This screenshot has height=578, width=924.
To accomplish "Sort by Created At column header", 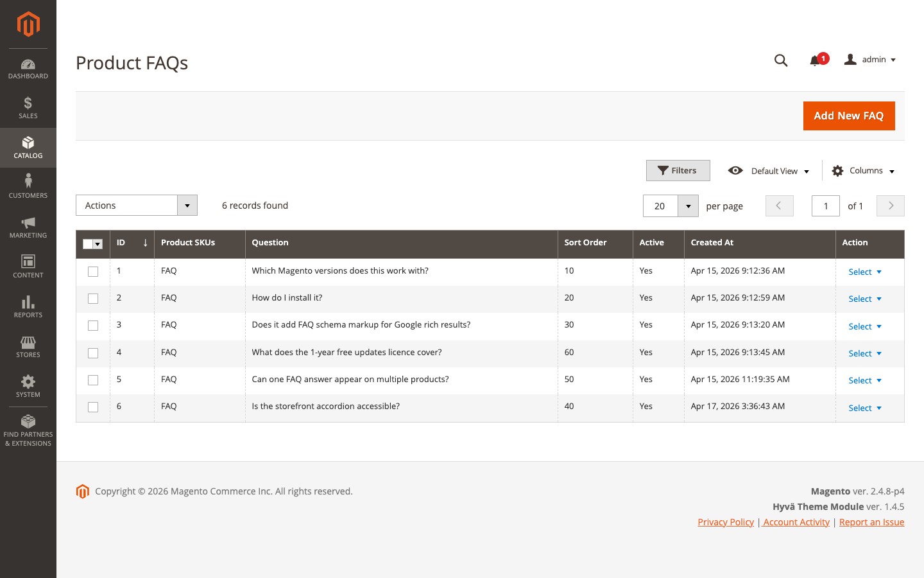I will [x=760, y=244].
